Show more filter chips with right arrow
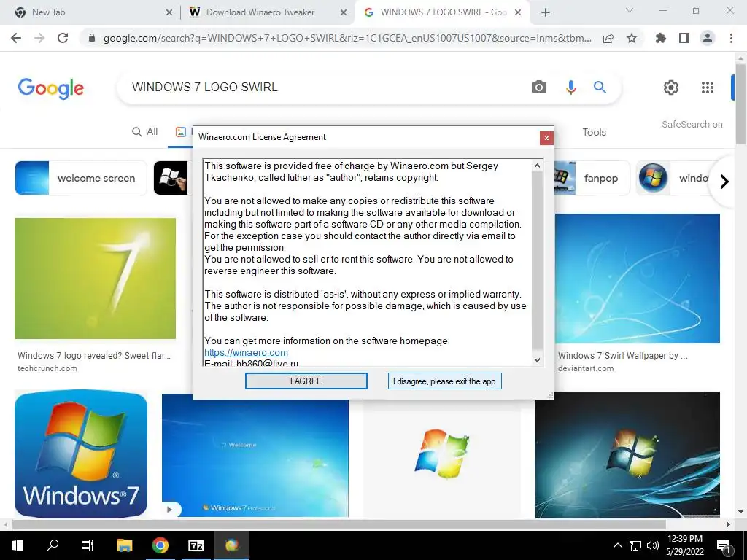 point(724,182)
